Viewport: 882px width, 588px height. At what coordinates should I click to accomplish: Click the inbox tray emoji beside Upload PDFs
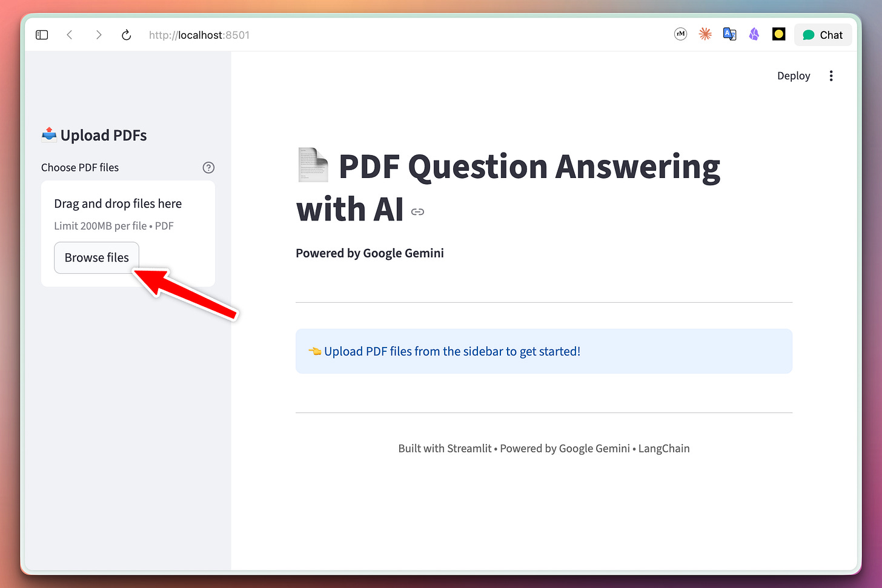point(49,134)
